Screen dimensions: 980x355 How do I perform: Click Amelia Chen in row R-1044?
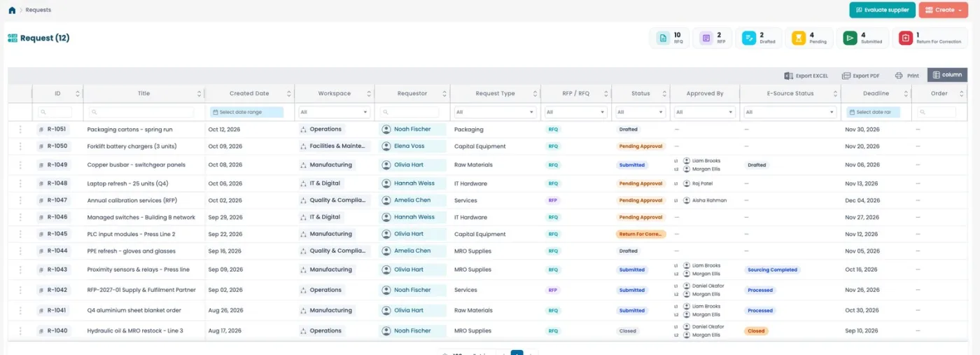pyautogui.click(x=412, y=251)
